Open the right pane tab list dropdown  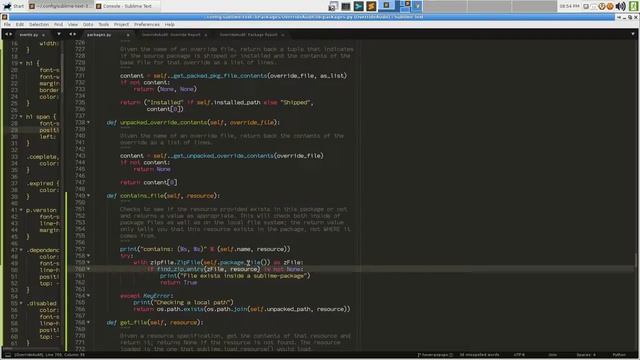coord(633,34)
